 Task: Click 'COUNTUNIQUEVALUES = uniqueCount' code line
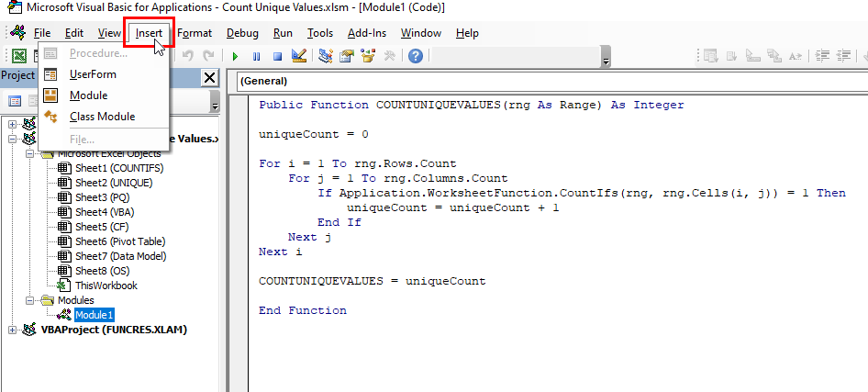click(x=372, y=281)
